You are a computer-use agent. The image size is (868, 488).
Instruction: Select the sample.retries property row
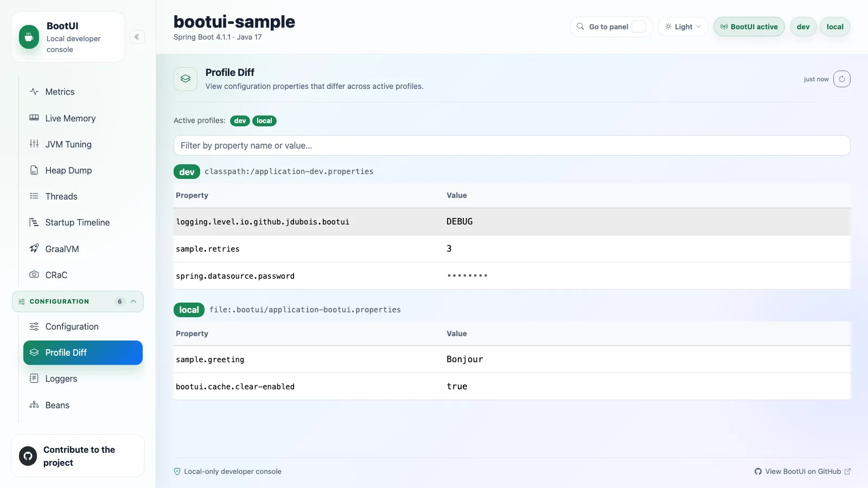pyautogui.click(x=512, y=249)
